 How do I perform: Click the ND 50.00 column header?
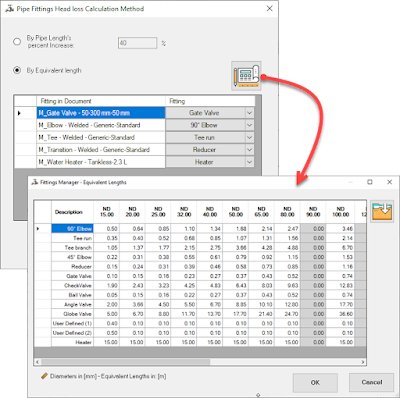point(236,212)
